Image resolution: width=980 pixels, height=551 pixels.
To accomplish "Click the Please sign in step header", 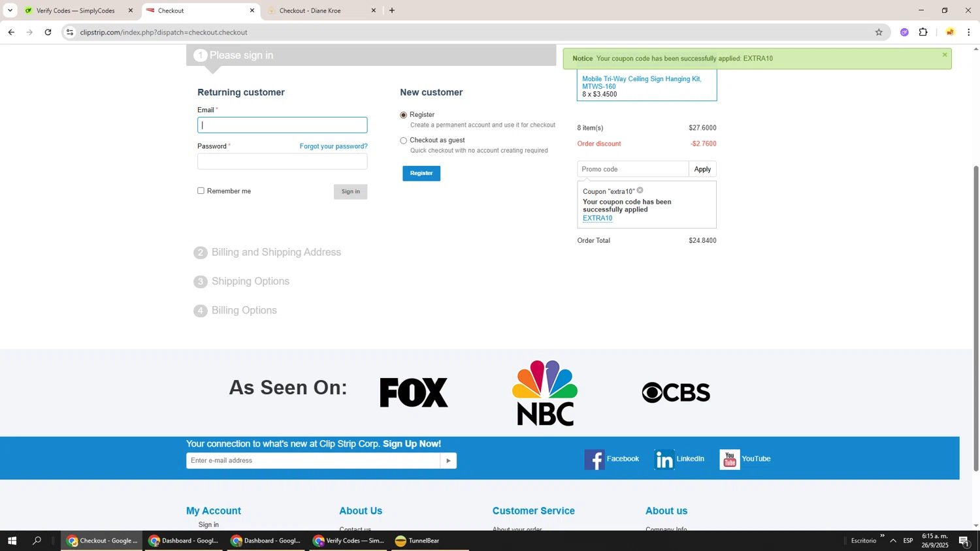I will (x=371, y=55).
